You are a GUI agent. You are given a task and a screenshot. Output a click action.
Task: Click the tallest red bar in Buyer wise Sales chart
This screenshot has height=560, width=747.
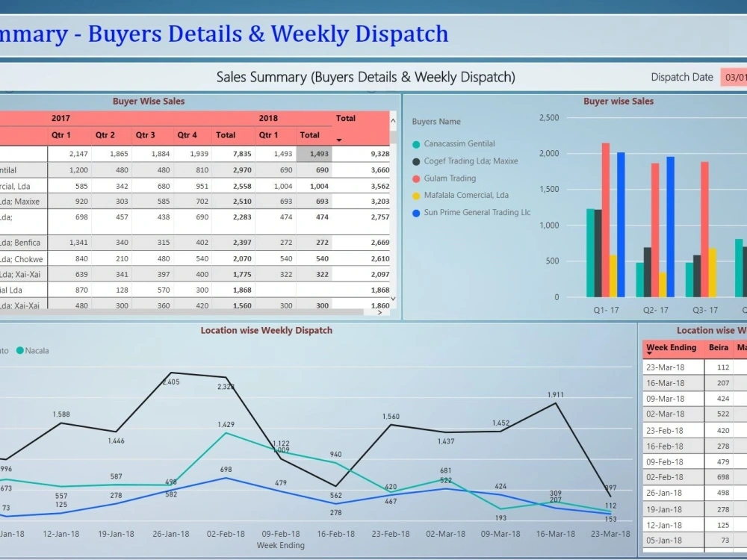[607, 217]
